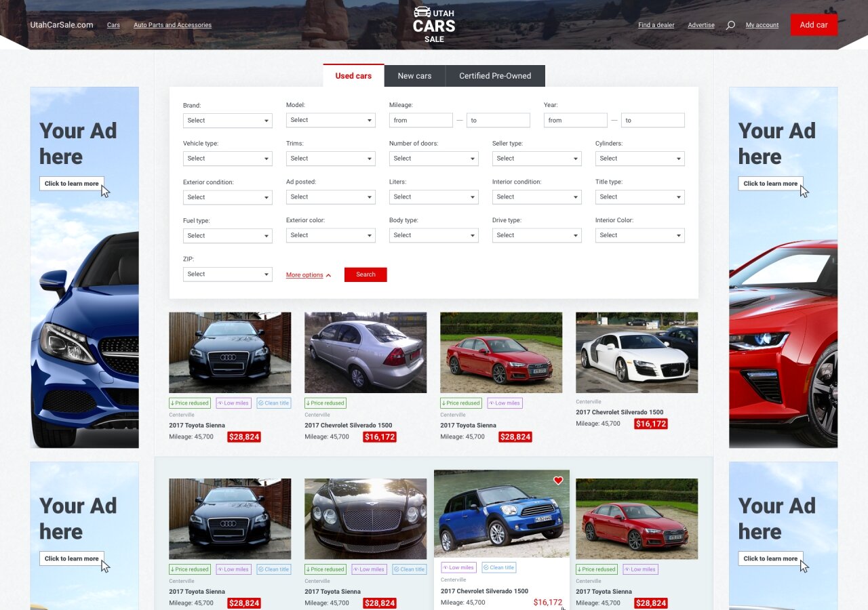Open the Drive type dropdown
Image resolution: width=868 pixels, height=610 pixels.
(x=537, y=236)
